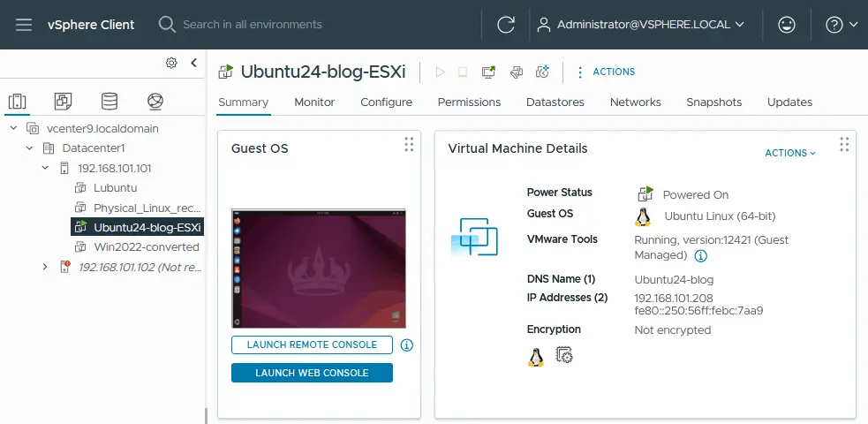Screen dimensions: 868x424
Task: Collapse the navigation sidebar arrow
Action: 193,63
